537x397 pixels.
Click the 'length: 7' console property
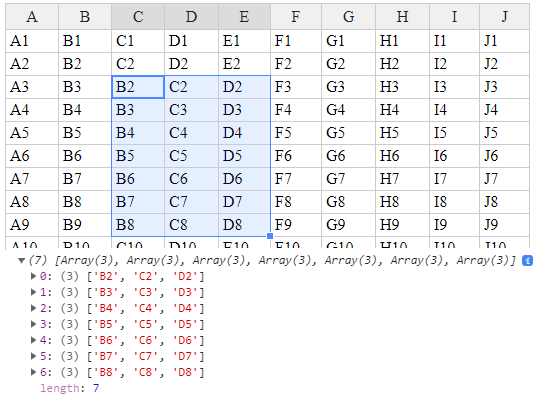point(70,388)
